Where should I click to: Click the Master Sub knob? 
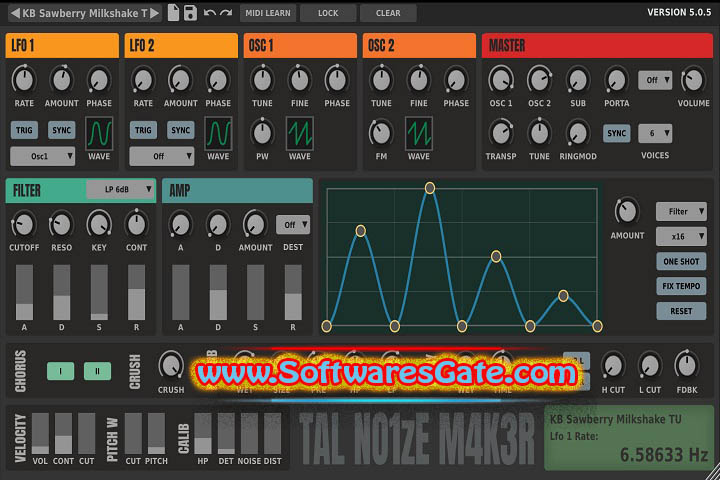click(x=578, y=80)
